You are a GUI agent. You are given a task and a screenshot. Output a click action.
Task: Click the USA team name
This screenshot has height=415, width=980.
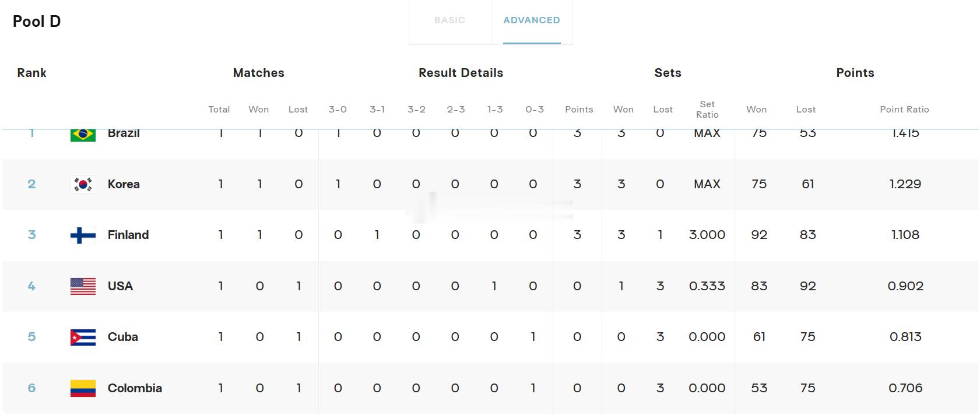120,286
